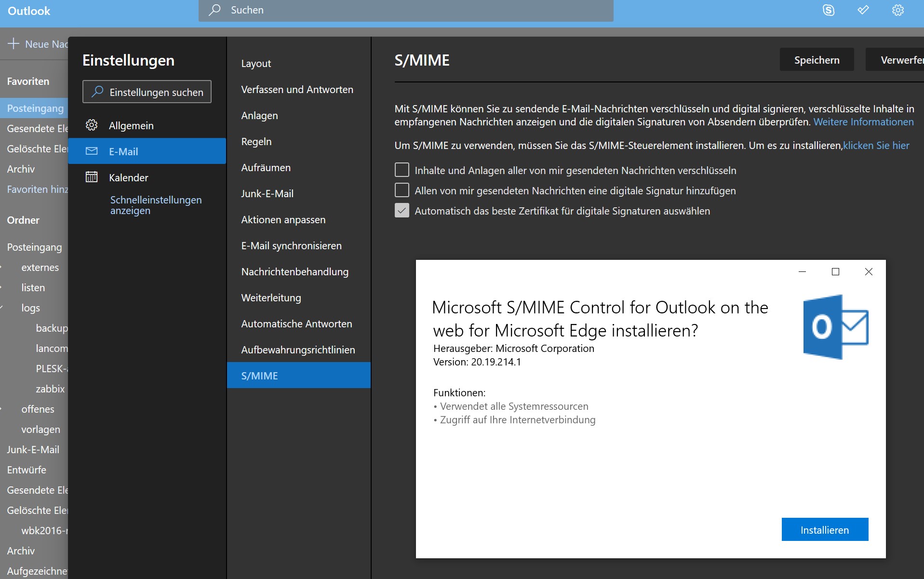Enable encrypting all sent messages checkbox
This screenshot has height=579, width=924.
coord(402,170)
